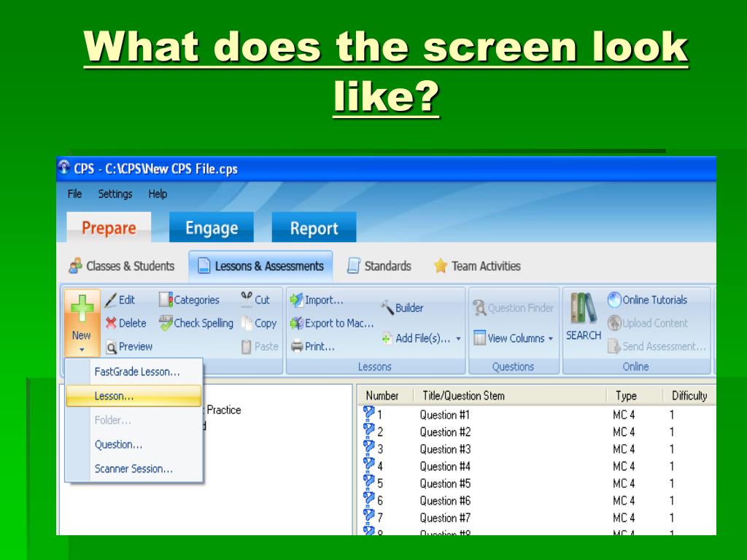This screenshot has height=560, width=747.
Task: Choose Scanner Session from the New menu
Action: coord(133,469)
